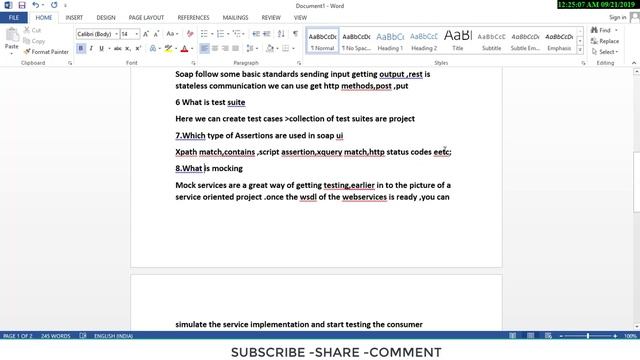Viewport: 640px width, 360px height.
Task: Click the Save icon in quick access toolbar
Action: (x=22, y=5)
